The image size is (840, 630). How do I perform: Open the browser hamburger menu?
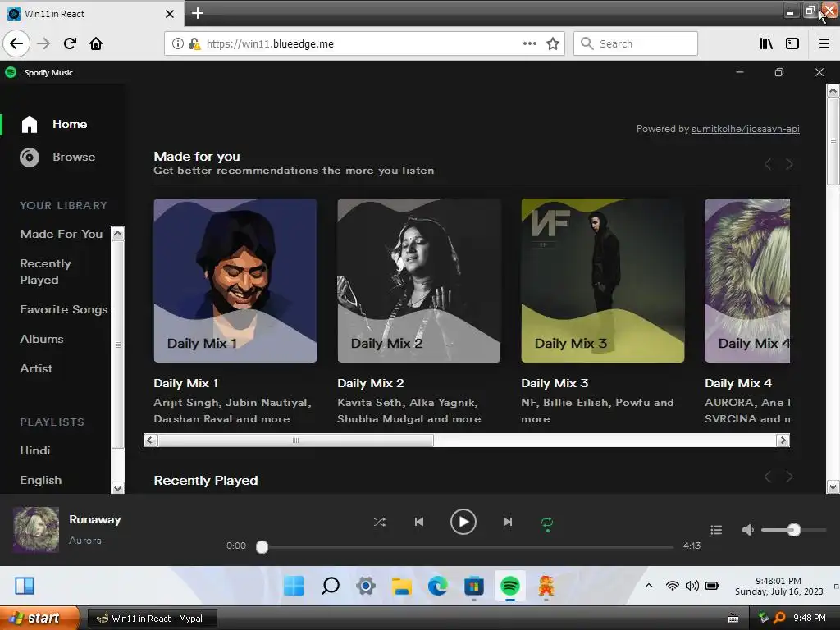pos(824,43)
